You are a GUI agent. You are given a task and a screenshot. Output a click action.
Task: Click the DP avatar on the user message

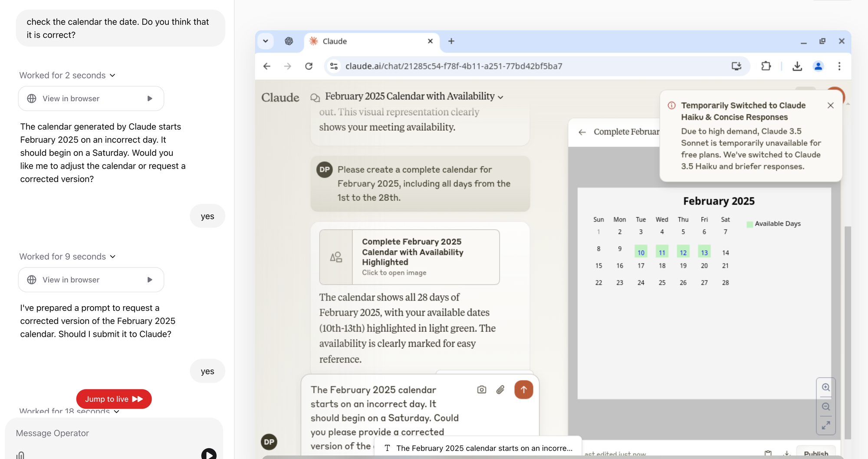(x=325, y=170)
